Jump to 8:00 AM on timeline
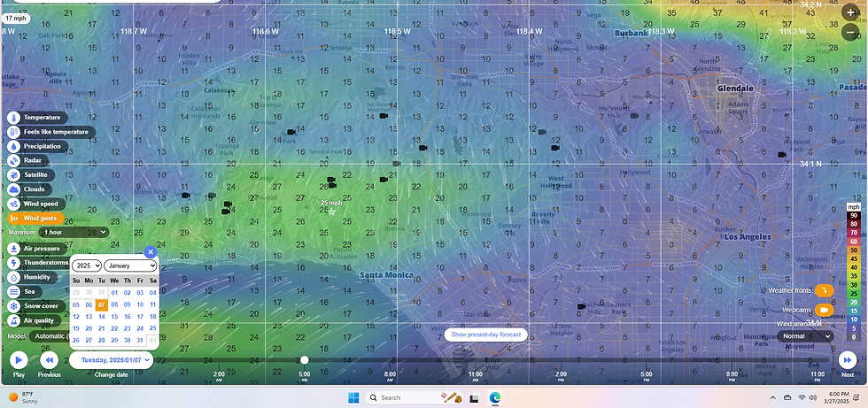The width and height of the screenshot is (868, 408). [x=390, y=376]
